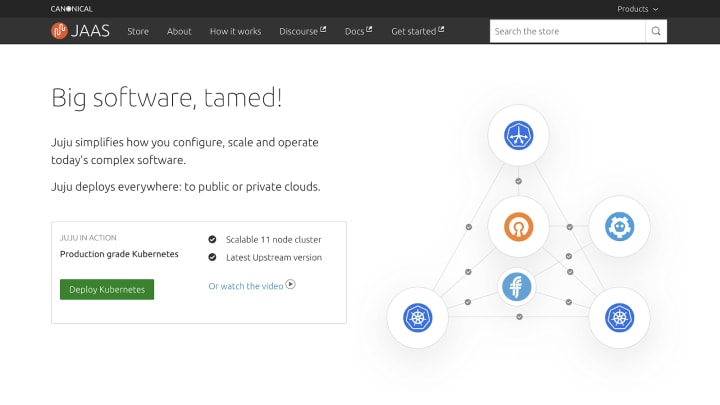Open the Canonical logo link

72,9
